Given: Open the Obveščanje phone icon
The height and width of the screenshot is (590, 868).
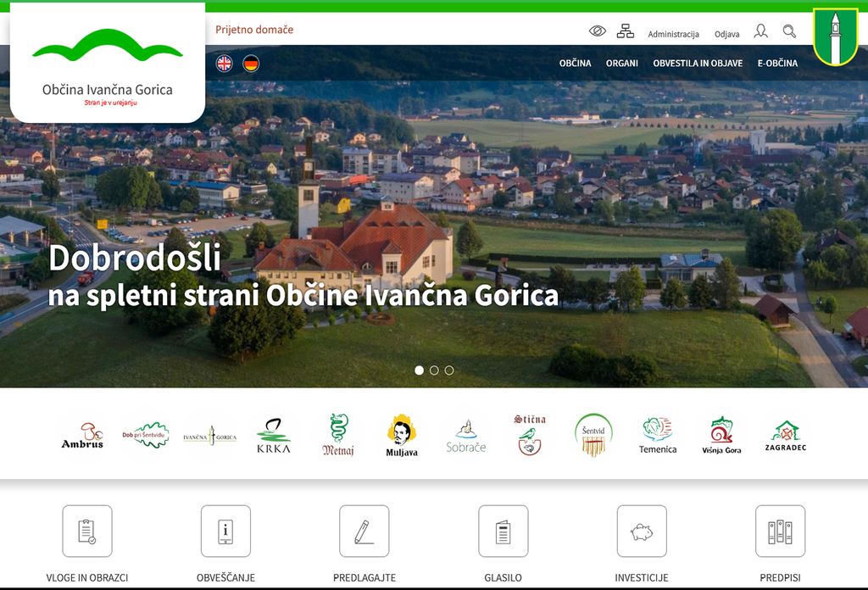Looking at the screenshot, I should (x=225, y=532).
